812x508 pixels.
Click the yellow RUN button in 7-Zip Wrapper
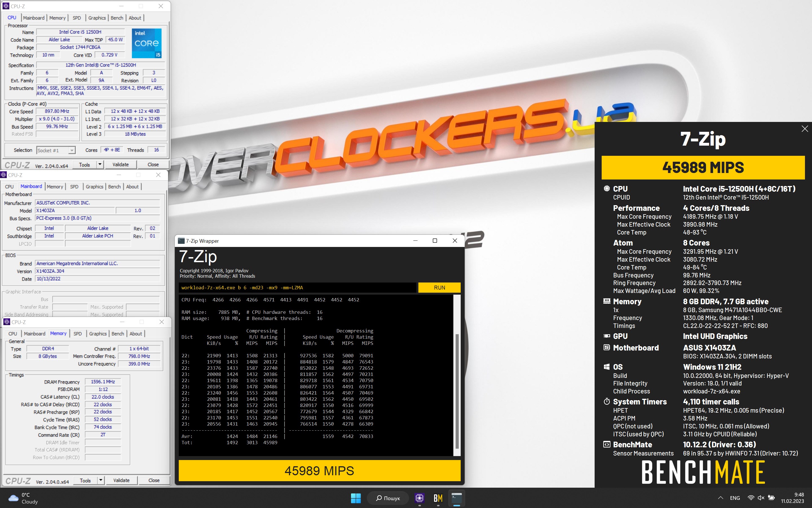[x=439, y=288]
